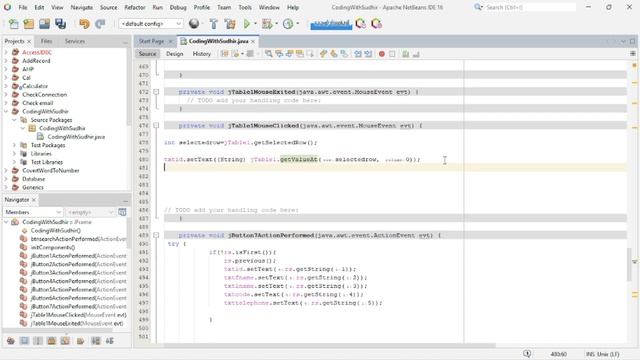The image size is (640, 360).
Task: Click the Build Project hammer icon
Action: coord(213,24)
